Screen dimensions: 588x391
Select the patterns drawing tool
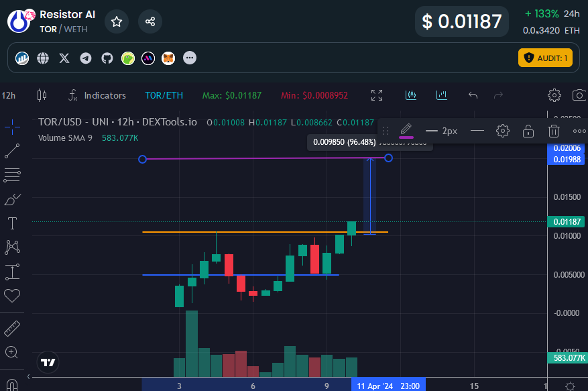click(12, 247)
